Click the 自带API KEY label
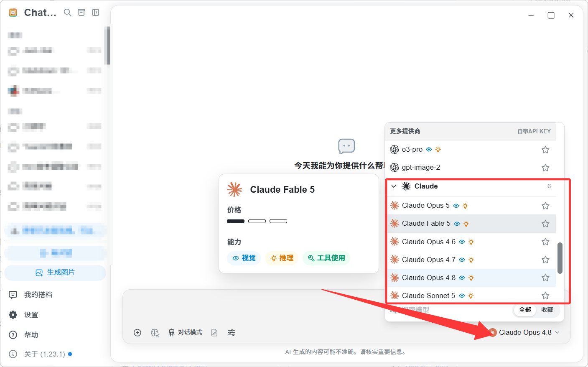 coord(534,131)
